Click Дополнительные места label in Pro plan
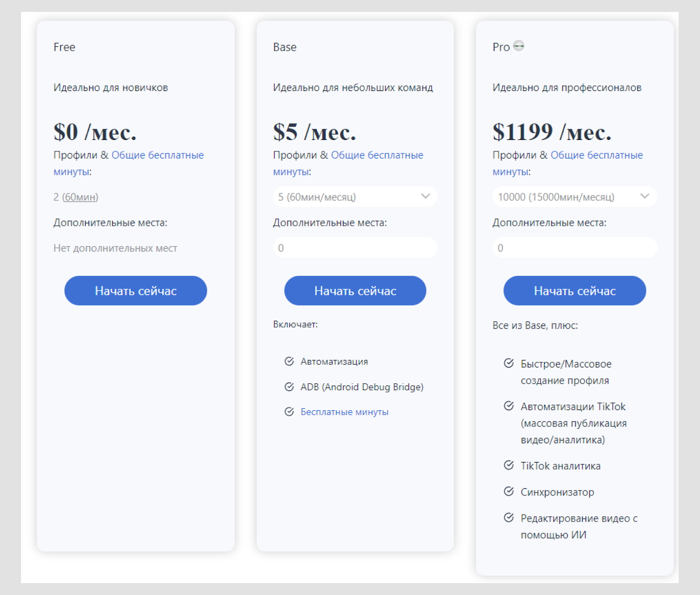700x595 pixels. pyautogui.click(x=549, y=223)
